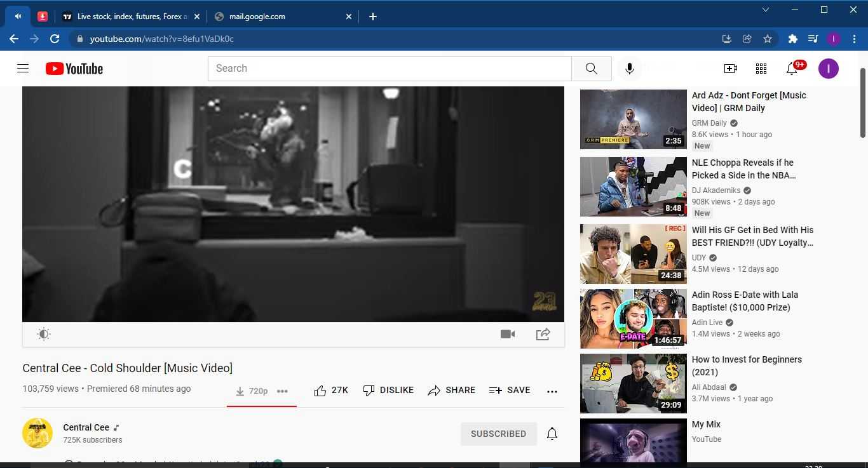Image resolution: width=868 pixels, height=468 pixels.
Task: Open the Central Cee channel avatar
Action: (37, 433)
